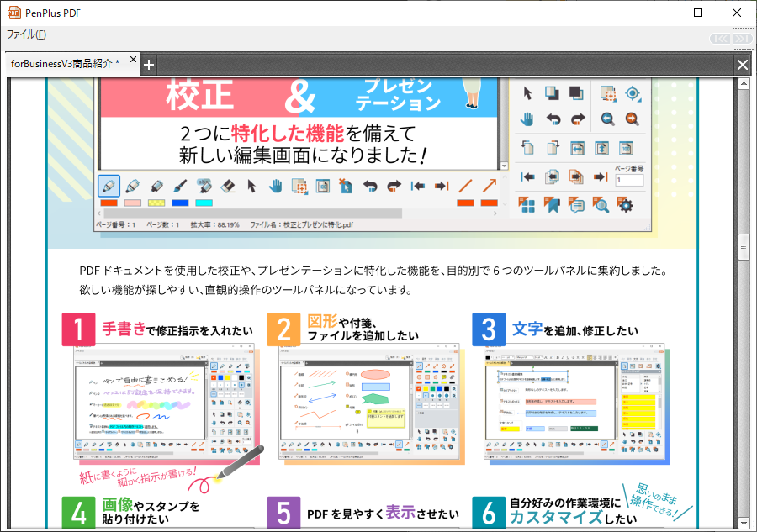Select the straight diagonal line drawing tool

[465, 186]
